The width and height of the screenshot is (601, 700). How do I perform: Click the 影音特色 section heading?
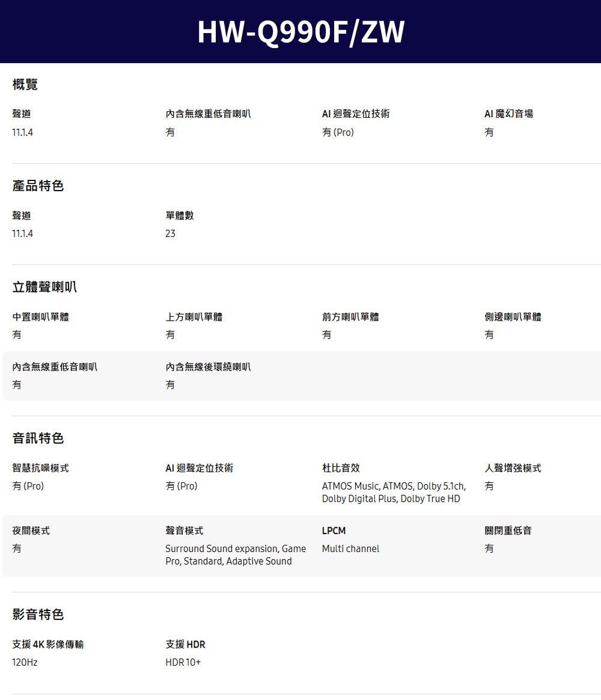[x=38, y=615]
